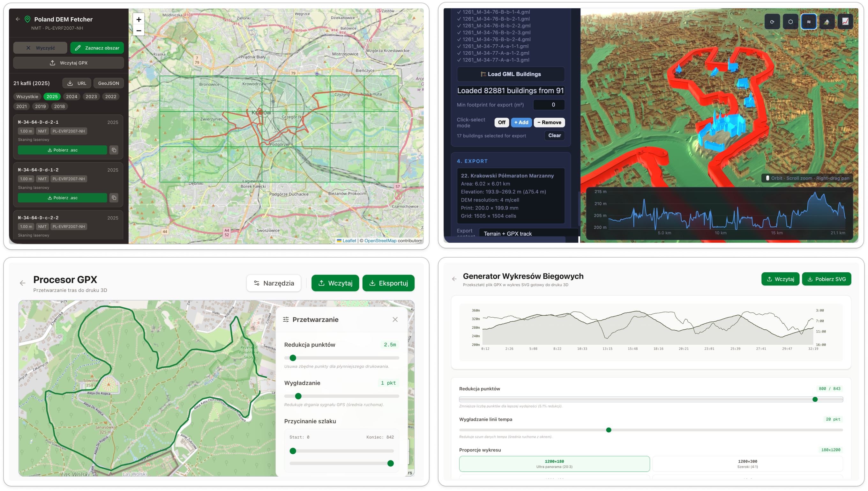Go back from Procesor GPX page

pos(23,283)
